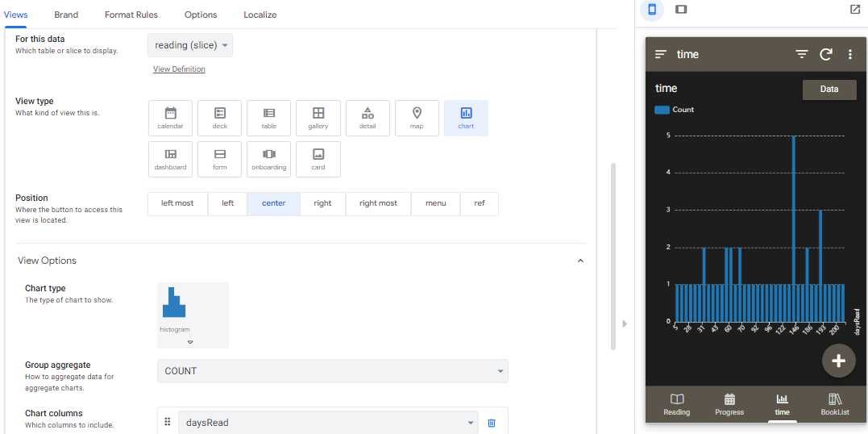Choose the gallery view type
Viewport: 868px width, 434px height.
pyautogui.click(x=318, y=118)
